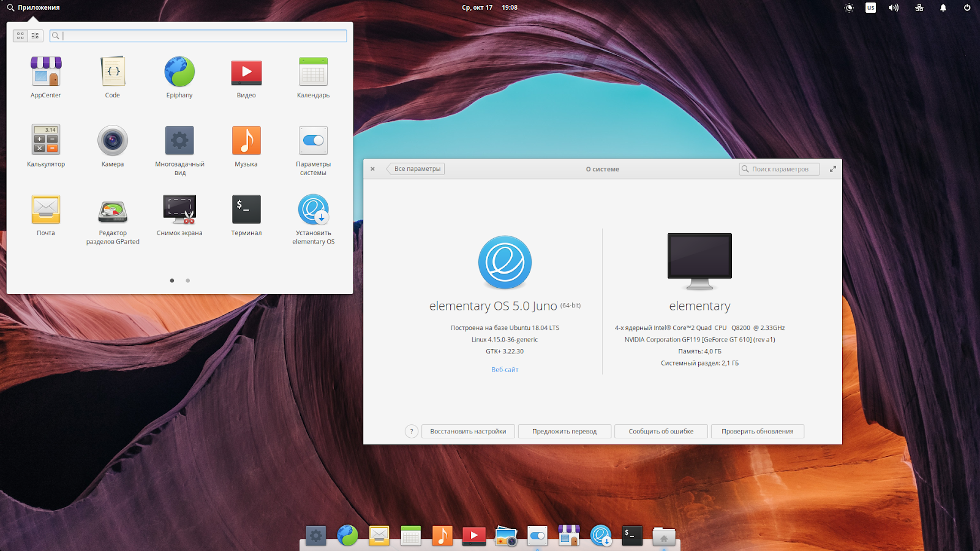Image resolution: width=980 pixels, height=551 pixels.
Task: Launch the Терминал
Action: click(x=246, y=211)
